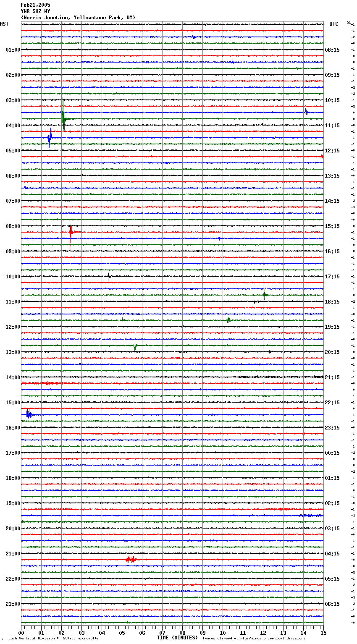Click the 02:15 UTC time label
357x644 pixels.
tap(332, 503)
